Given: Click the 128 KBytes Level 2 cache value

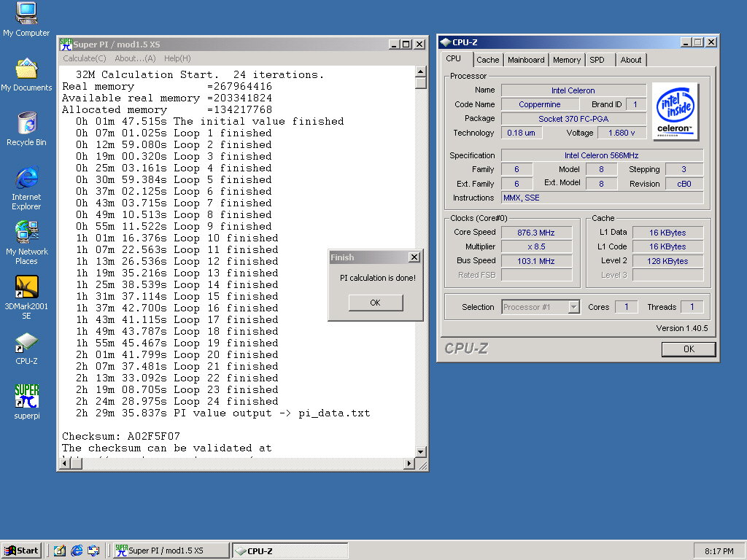Looking at the screenshot, I should point(667,261).
